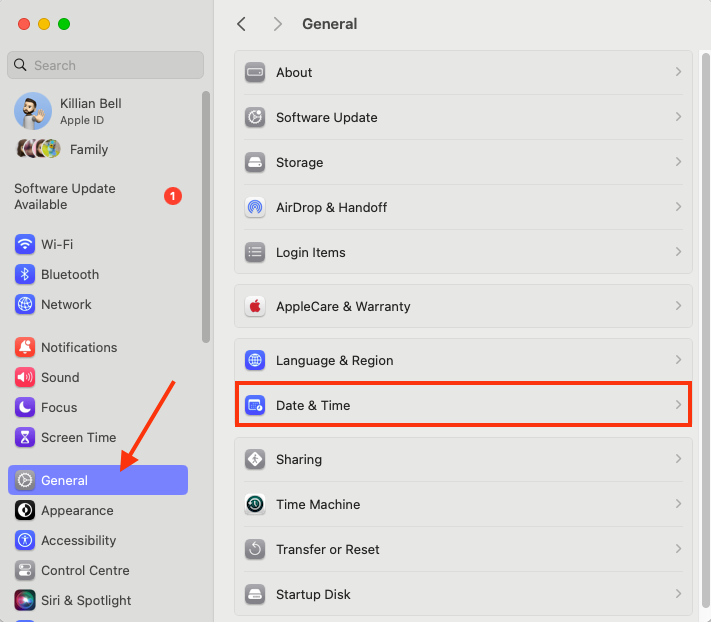Click the search magnifier icon
Viewport: 711px width, 622px height.
pos(20,65)
